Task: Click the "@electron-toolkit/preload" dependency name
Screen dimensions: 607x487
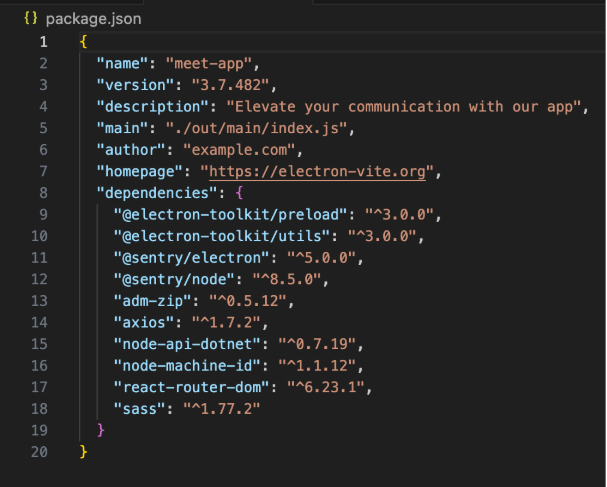Action: tap(231, 214)
